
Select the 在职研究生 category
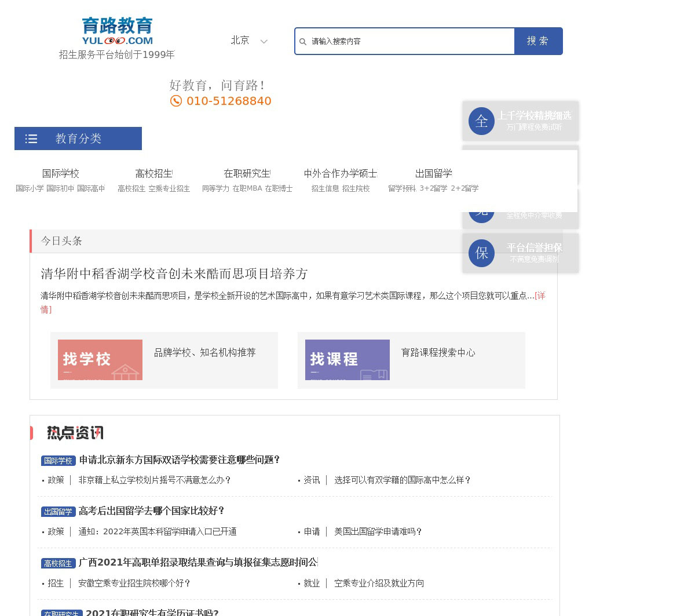(247, 173)
